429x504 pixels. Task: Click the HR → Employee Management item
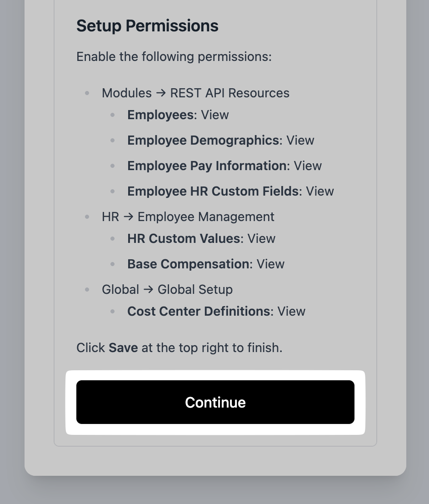coord(188,217)
